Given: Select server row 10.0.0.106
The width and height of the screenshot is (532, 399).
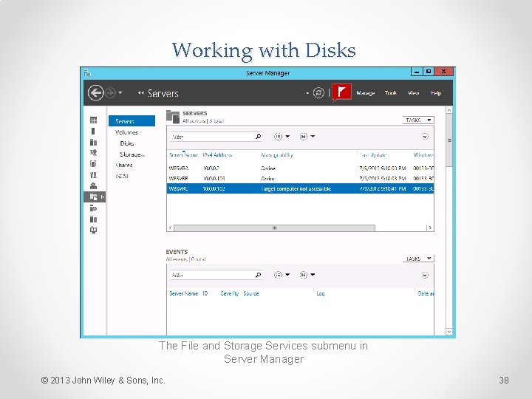Looking at the screenshot, I should tap(300, 179).
